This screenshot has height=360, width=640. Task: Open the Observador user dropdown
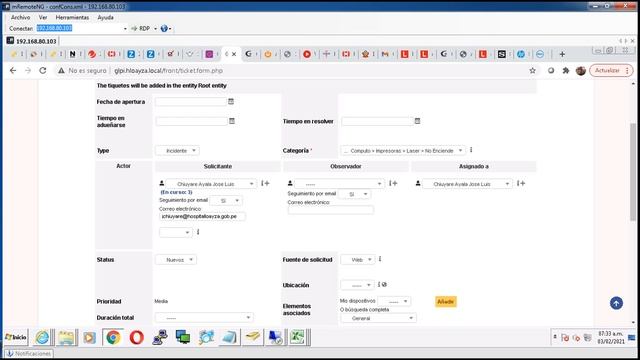(x=339, y=184)
